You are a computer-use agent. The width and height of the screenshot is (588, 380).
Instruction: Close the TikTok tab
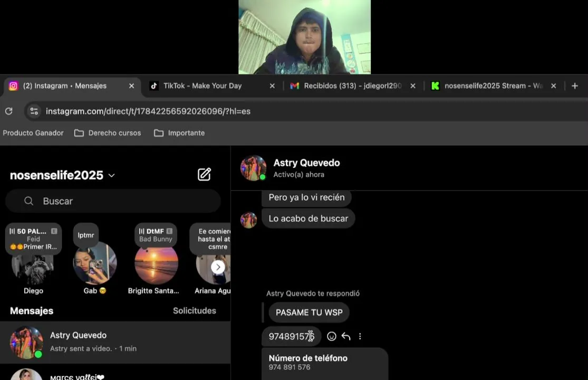pos(272,86)
